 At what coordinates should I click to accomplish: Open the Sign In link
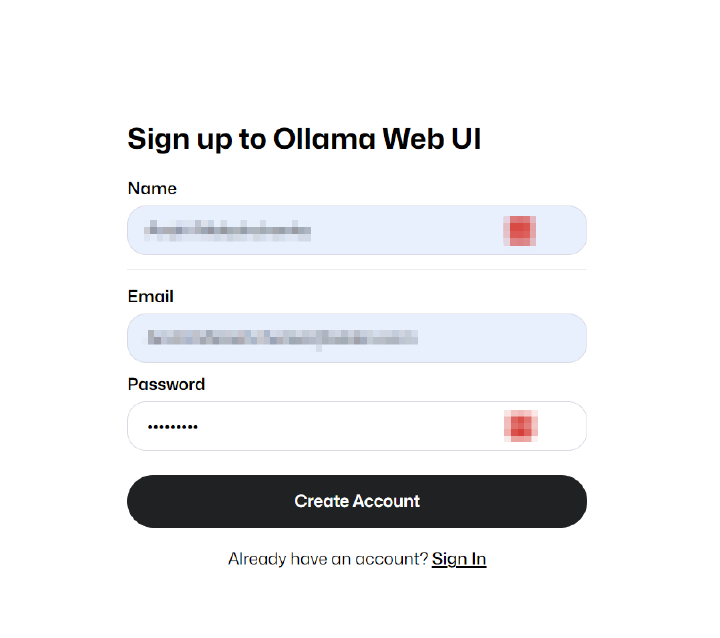(459, 559)
